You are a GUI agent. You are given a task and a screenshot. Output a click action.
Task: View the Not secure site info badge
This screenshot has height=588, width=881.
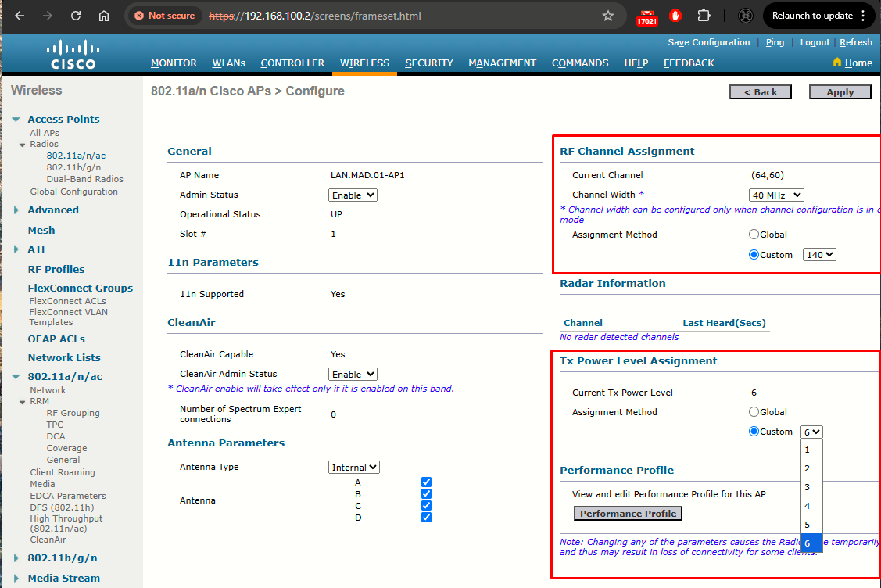165,16
